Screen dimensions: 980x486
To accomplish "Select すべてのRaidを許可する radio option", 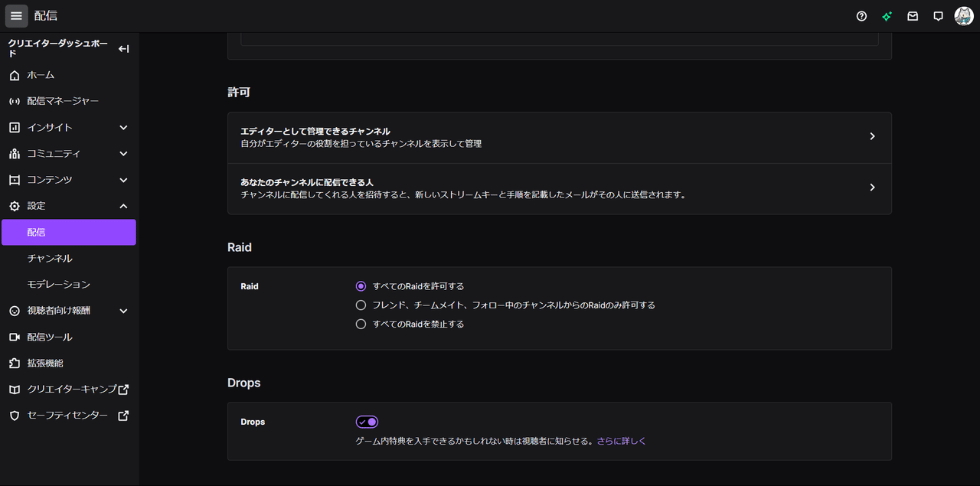I will [361, 286].
